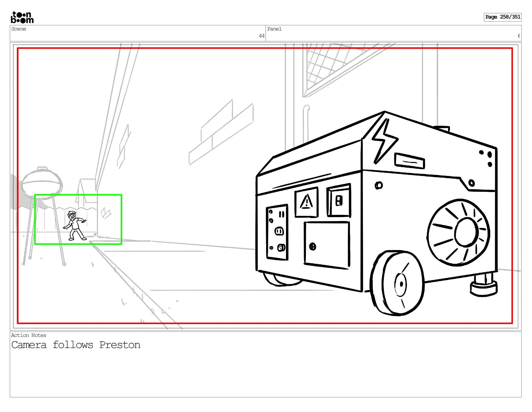Image resolution: width=532 pixels, height=412 pixels.
Task: Click the power outlet on control panel
Action: (x=279, y=231)
